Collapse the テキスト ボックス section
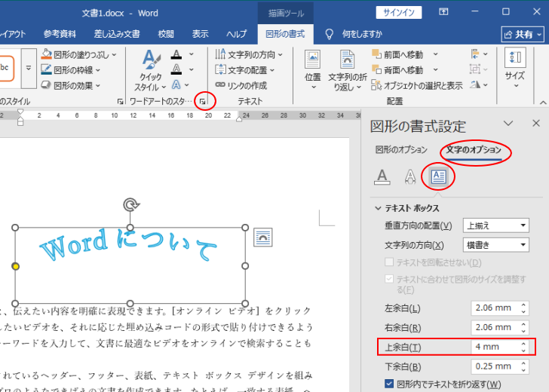 coord(378,208)
